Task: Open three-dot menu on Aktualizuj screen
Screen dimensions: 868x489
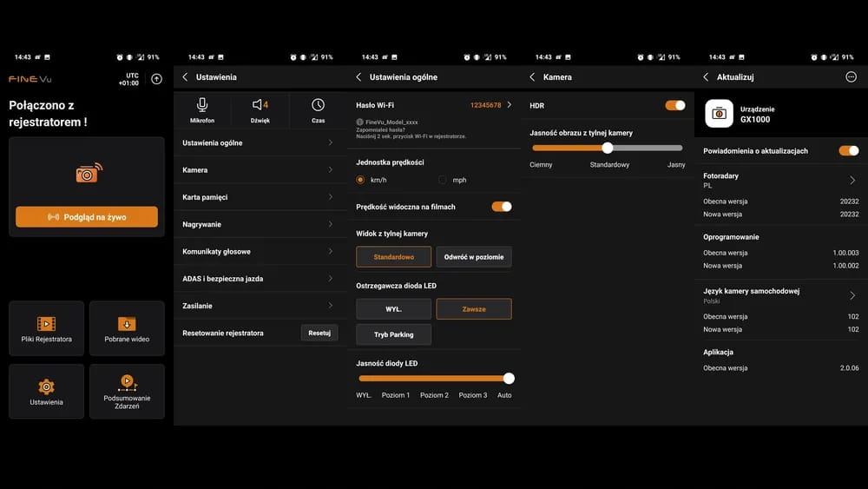Action: click(851, 77)
